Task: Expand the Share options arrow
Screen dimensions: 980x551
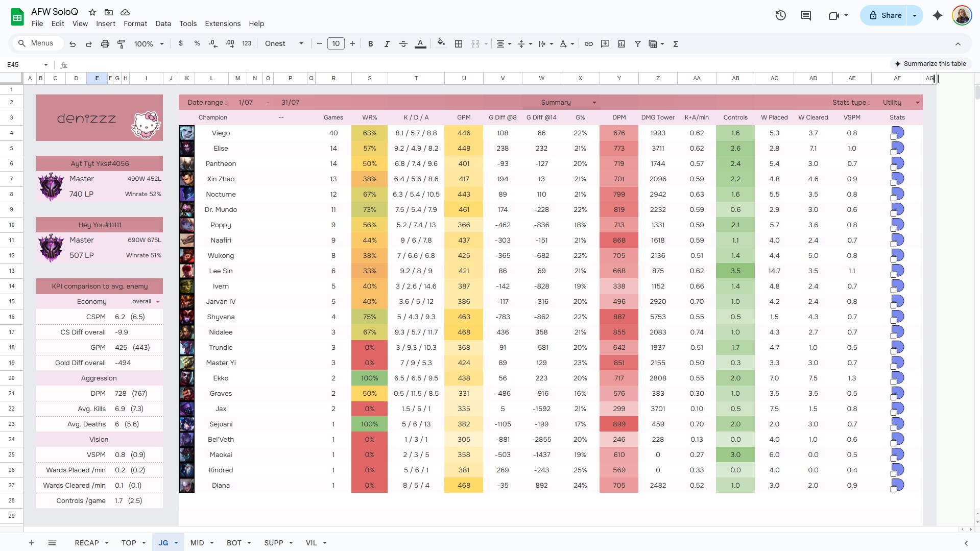Action: click(x=915, y=15)
